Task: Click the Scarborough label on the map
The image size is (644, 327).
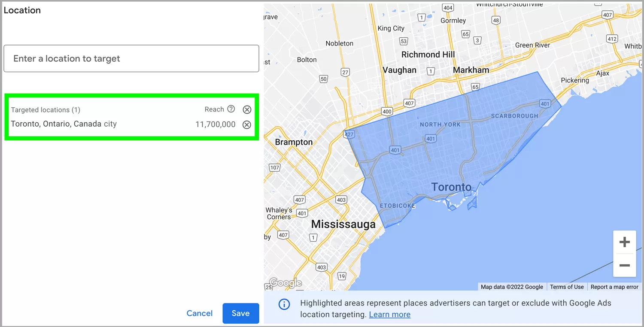Action: 514,116
